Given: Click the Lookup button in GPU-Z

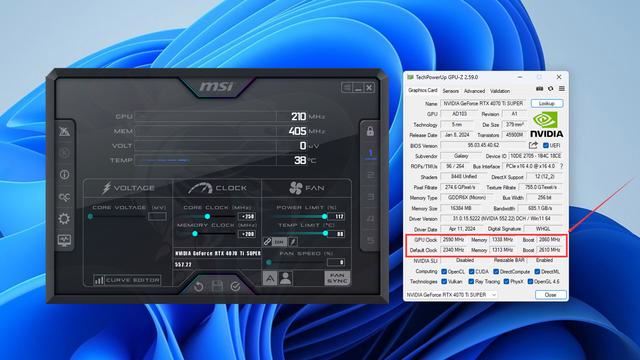Looking at the screenshot, I should [x=547, y=103].
